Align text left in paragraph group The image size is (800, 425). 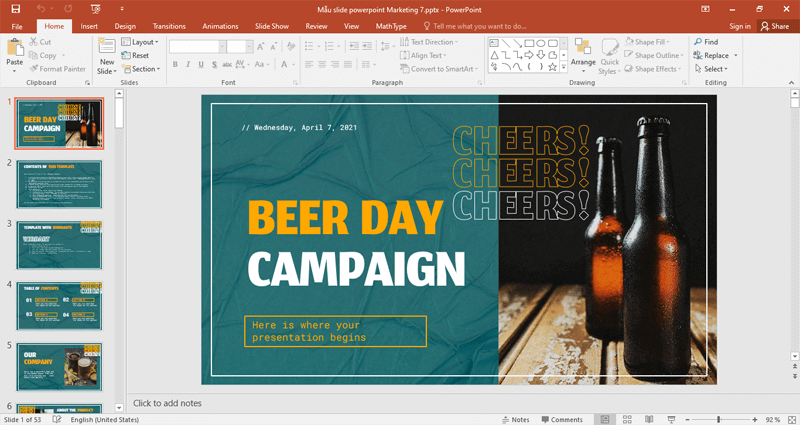tap(309, 64)
